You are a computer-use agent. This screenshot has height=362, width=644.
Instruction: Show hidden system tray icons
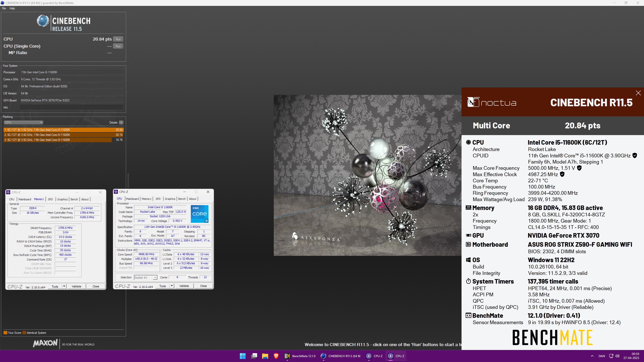(x=592, y=356)
